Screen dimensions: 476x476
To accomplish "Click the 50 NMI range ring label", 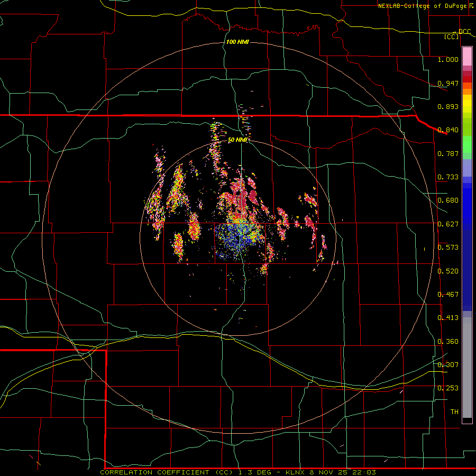I will pyautogui.click(x=237, y=140).
